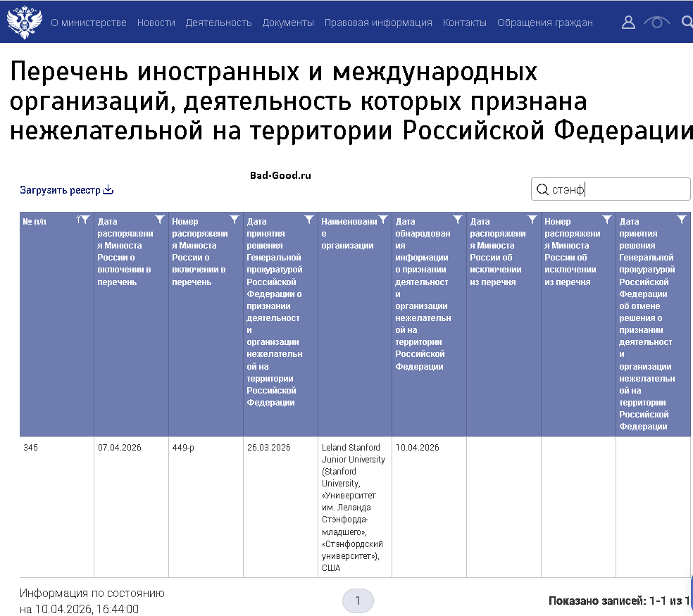Filter the Генеральной прокуратурой decision date column
This screenshot has height=616, width=693.
tap(309, 220)
